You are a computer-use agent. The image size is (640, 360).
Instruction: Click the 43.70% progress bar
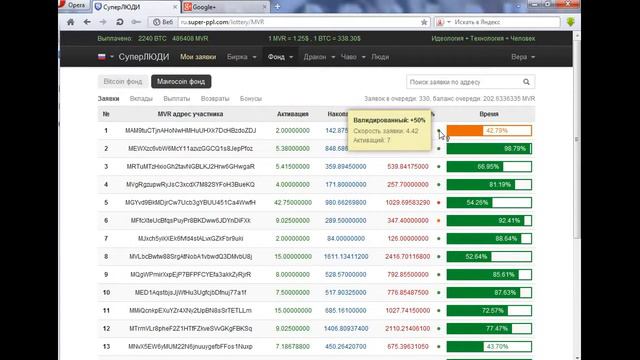[x=489, y=347]
